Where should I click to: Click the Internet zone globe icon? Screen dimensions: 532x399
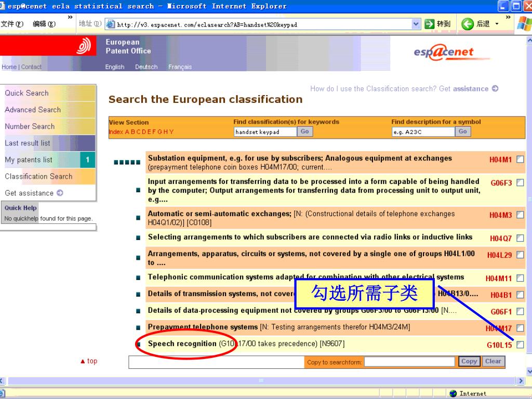click(x=453, y=394)
